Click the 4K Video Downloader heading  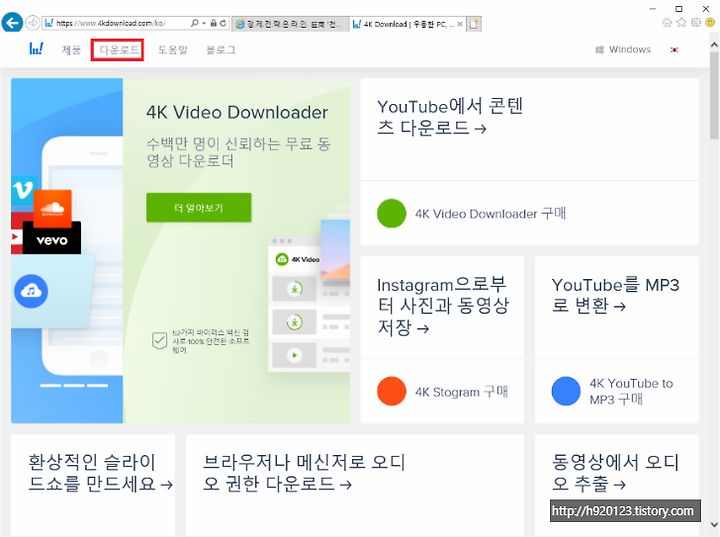[x=237, y=112]
